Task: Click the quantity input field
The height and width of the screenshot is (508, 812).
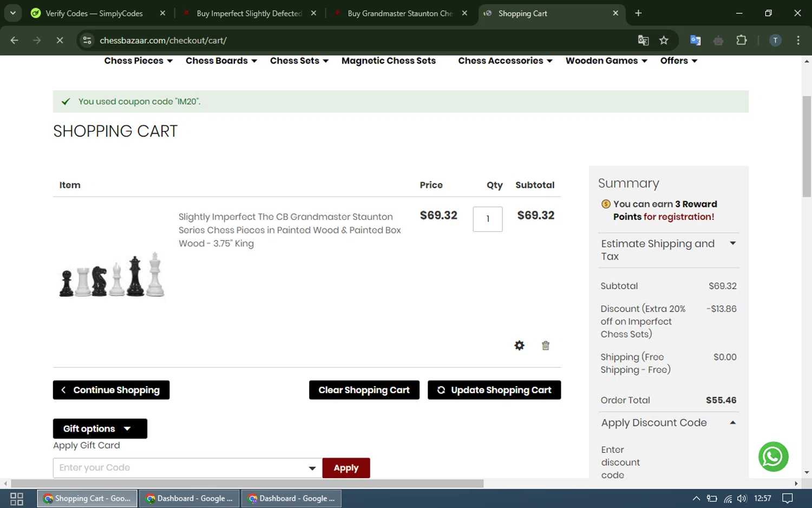Action: pyautogui.click(x=488, y=219)
